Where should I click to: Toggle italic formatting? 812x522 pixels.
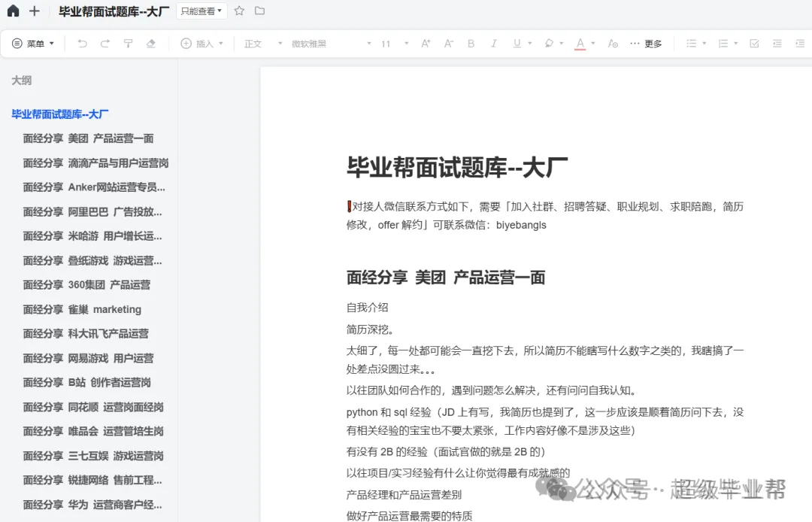tap(493, 44)
